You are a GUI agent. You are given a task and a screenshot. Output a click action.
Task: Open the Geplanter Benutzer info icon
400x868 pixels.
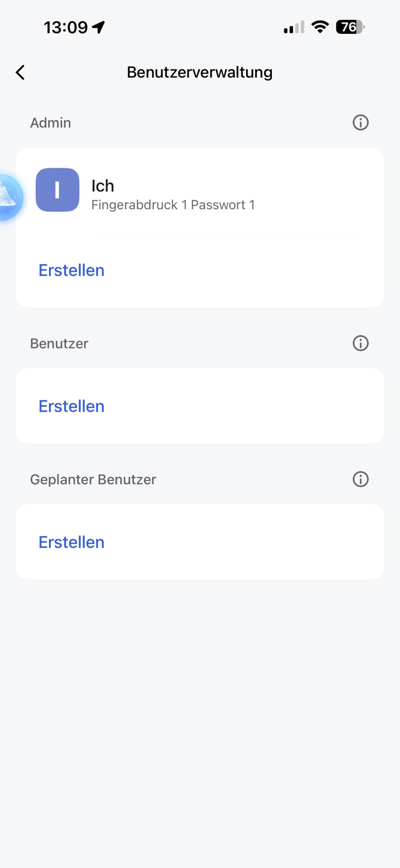point(360,479)
